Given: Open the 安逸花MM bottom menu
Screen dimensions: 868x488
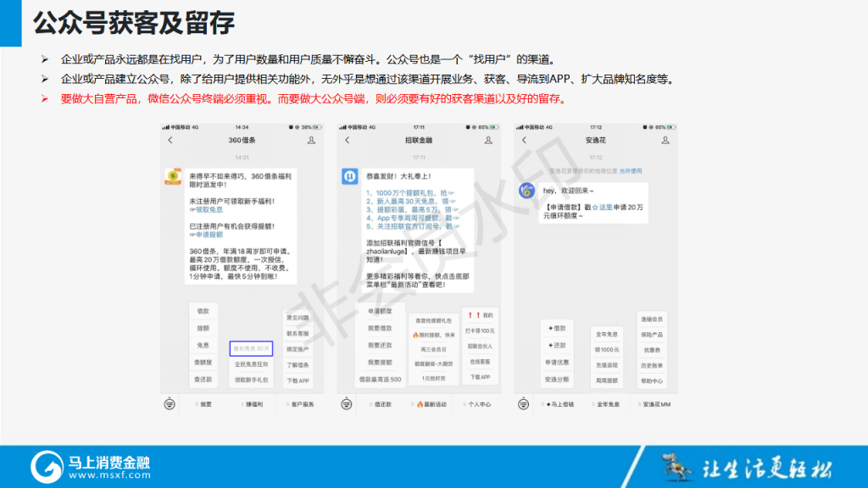Looking at the screenshot, I should pyautogui.click(x=655, y=404).
